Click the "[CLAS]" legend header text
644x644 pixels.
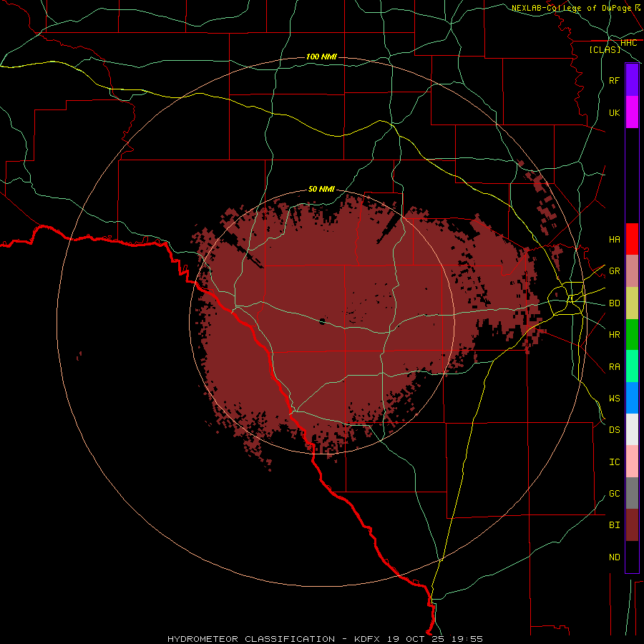click(605, 49)
